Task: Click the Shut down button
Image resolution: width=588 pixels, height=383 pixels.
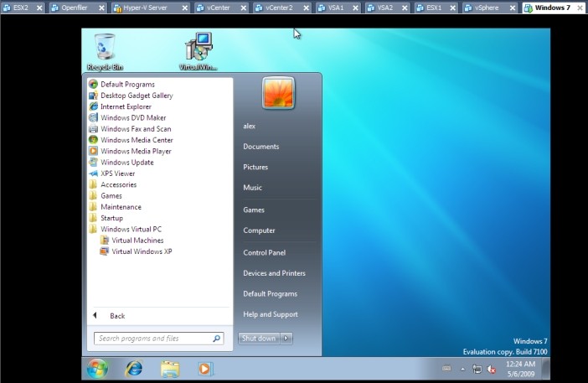Action: 258,339
